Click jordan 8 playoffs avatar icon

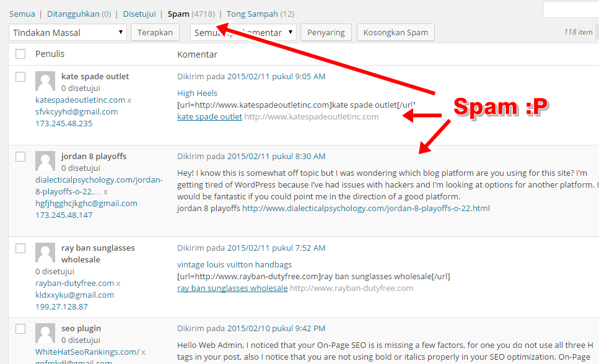45,161
